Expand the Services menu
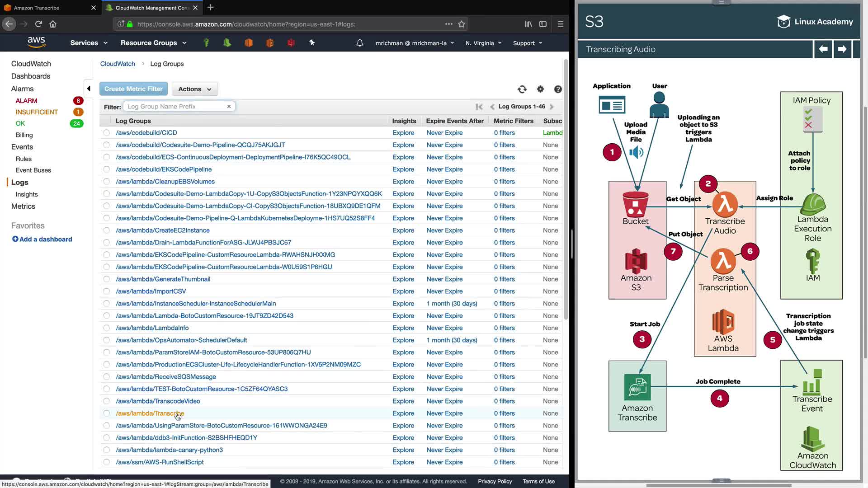 coord(89,43)
